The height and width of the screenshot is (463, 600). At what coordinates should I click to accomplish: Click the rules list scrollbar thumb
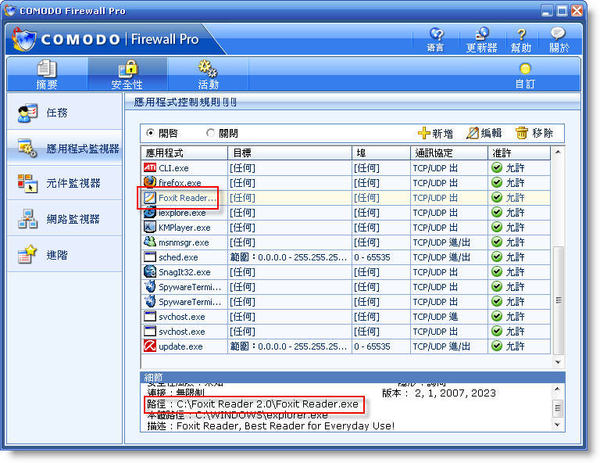click(x=558, y=300)
